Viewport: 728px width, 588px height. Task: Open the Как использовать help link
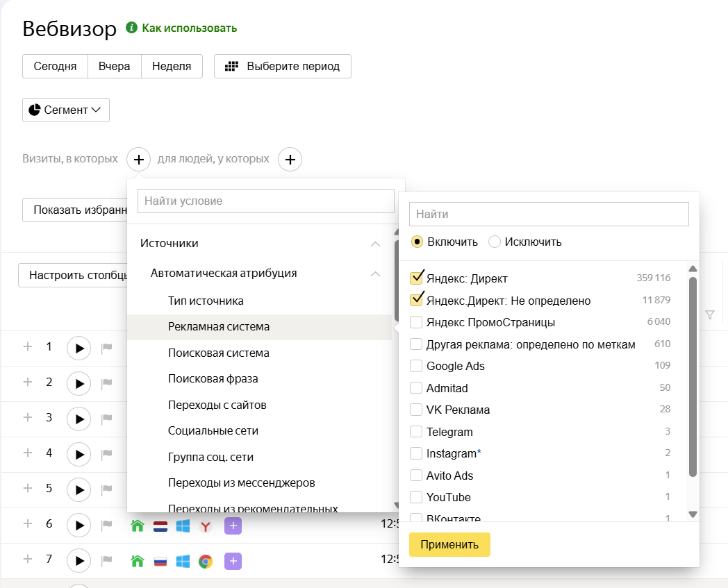tap(190, 28)
